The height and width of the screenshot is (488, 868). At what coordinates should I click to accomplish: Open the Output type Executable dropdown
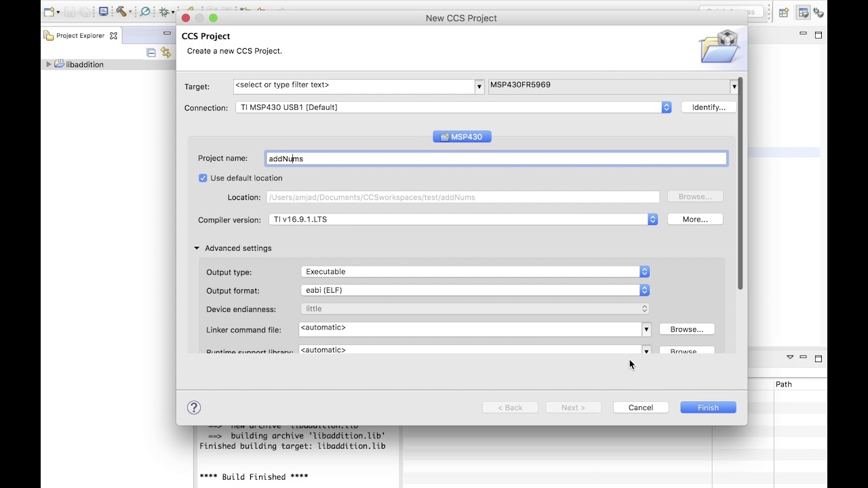pos(475,272)
